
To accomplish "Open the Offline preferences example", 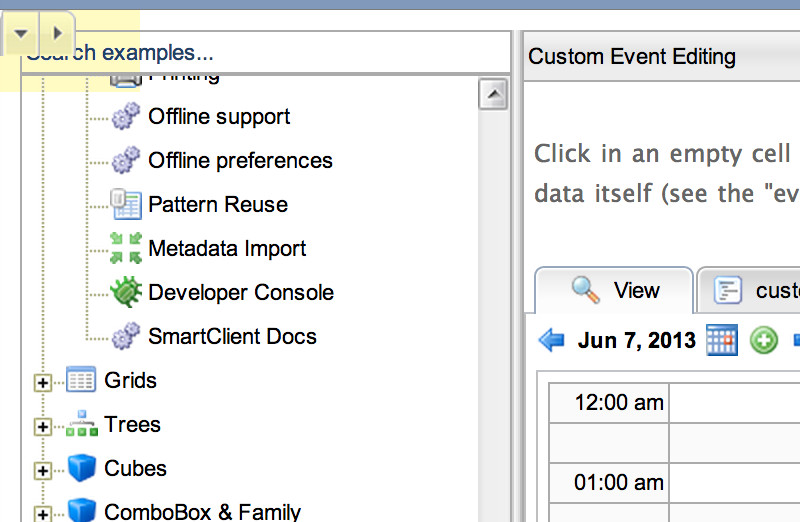I will click(x=240, y=161).
